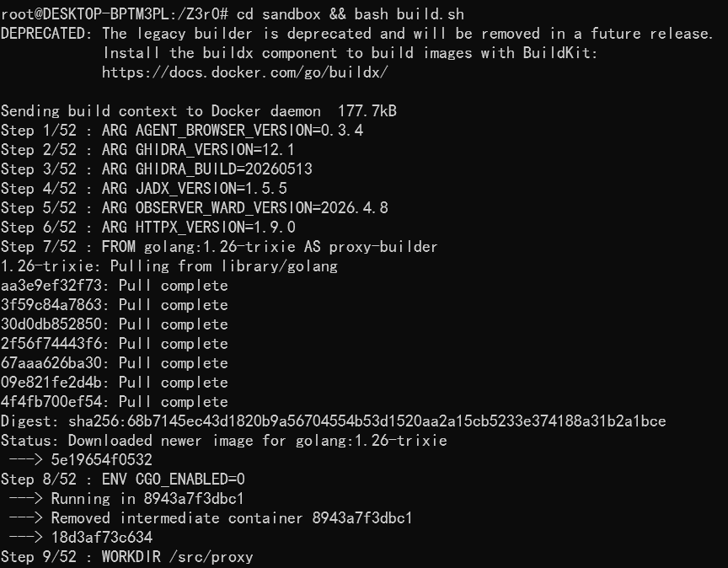The image size is (728, 568).
Task: Click Sending build context 177.7kB line
Action: point(199,111)
